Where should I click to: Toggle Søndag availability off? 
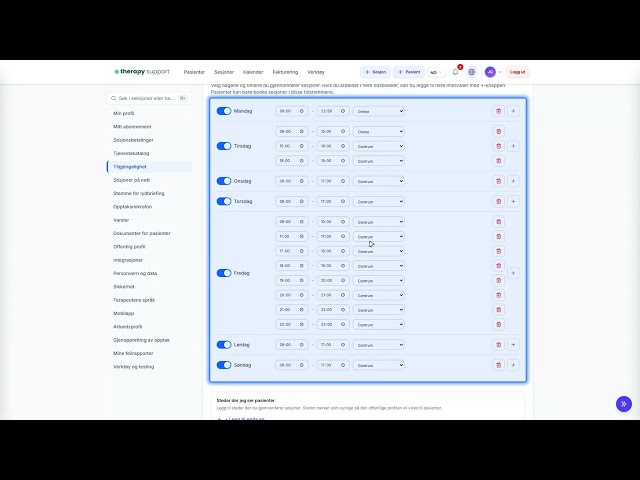(224, 365)
